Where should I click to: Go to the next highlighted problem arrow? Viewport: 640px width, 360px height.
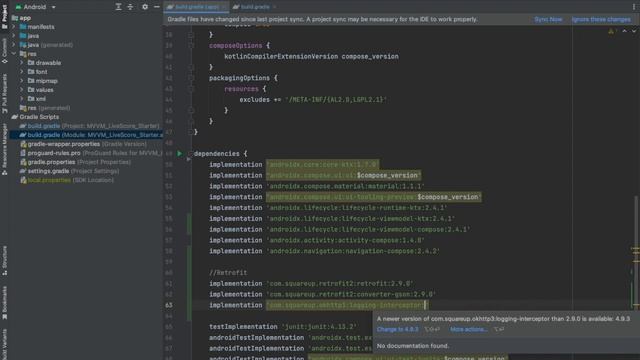point(634,31)
